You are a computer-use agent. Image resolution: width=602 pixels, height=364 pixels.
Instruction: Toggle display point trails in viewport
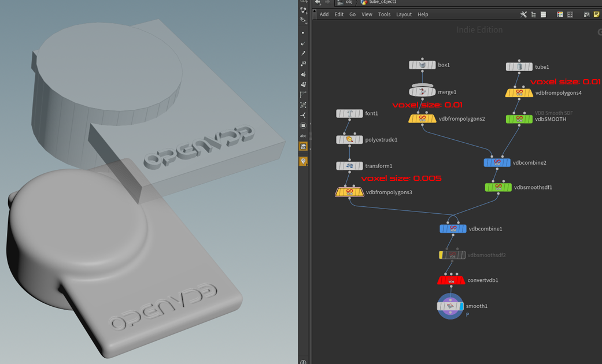click(303, 53)
